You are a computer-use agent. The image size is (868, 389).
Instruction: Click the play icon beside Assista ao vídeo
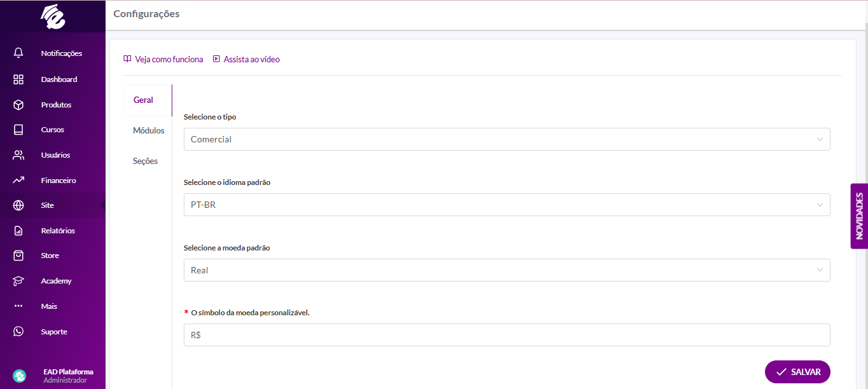click(216, 59)
